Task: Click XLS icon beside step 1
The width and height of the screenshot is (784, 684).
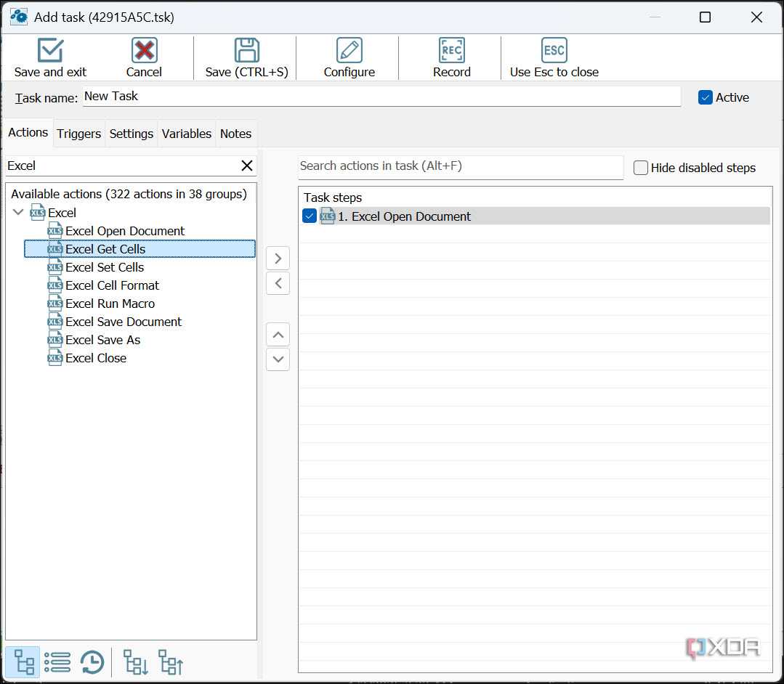Action: [327, 216]
